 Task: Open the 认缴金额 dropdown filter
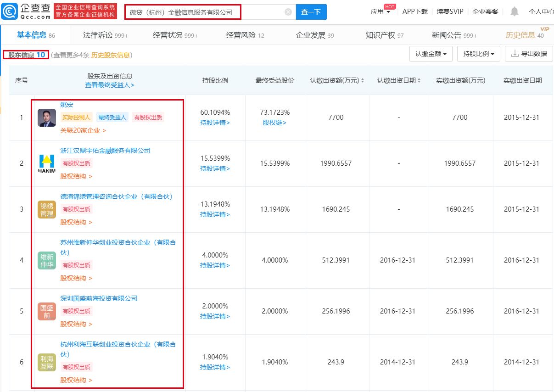pyautogui.click(x=431, y=54)
